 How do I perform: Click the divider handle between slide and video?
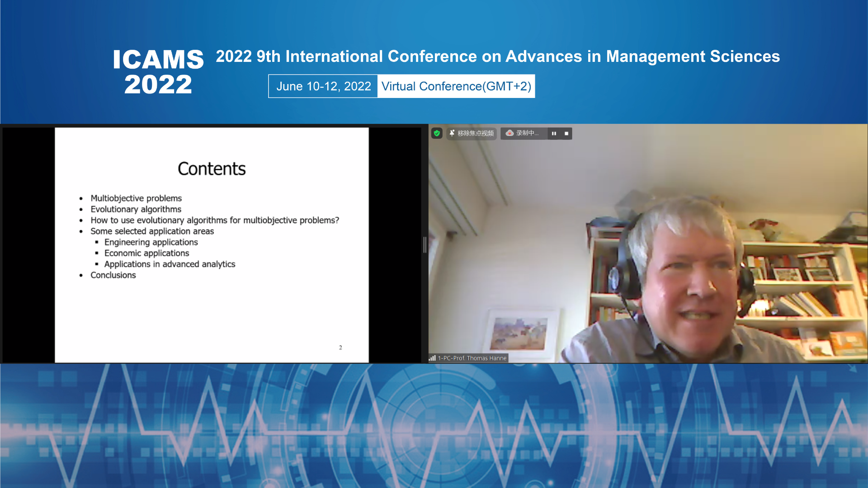425,244
